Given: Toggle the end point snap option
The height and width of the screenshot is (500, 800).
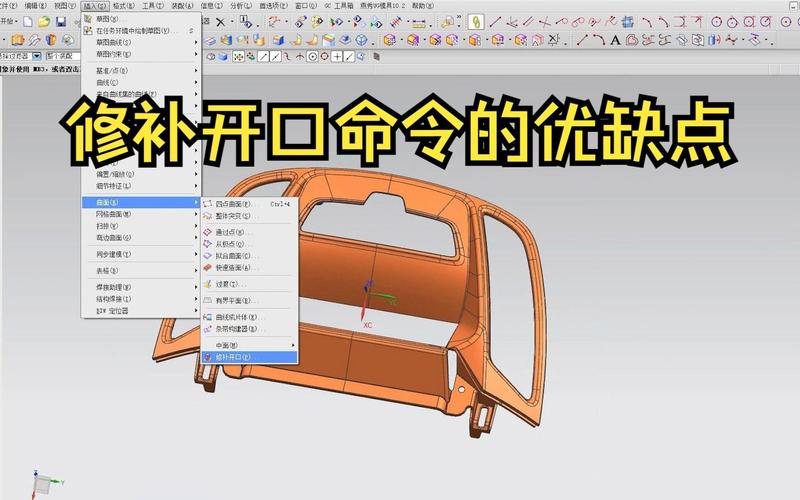Looking at the screenshot, I should [263, 57].
